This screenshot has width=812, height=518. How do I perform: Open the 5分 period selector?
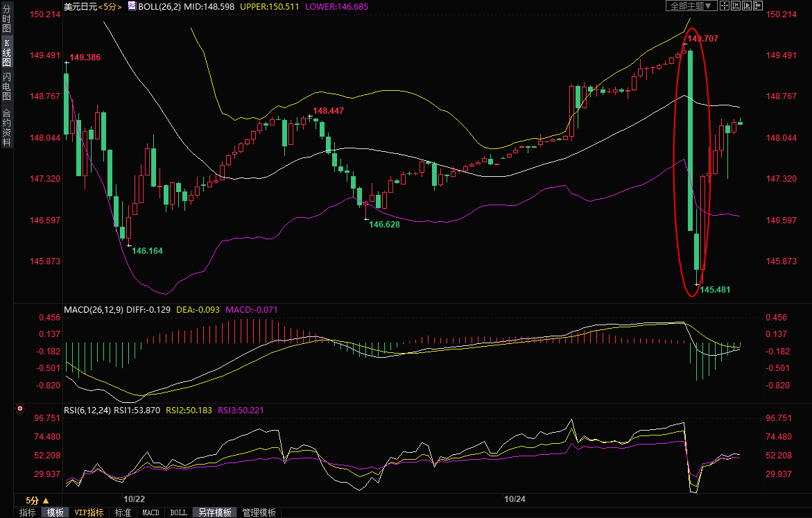point(37,501)
